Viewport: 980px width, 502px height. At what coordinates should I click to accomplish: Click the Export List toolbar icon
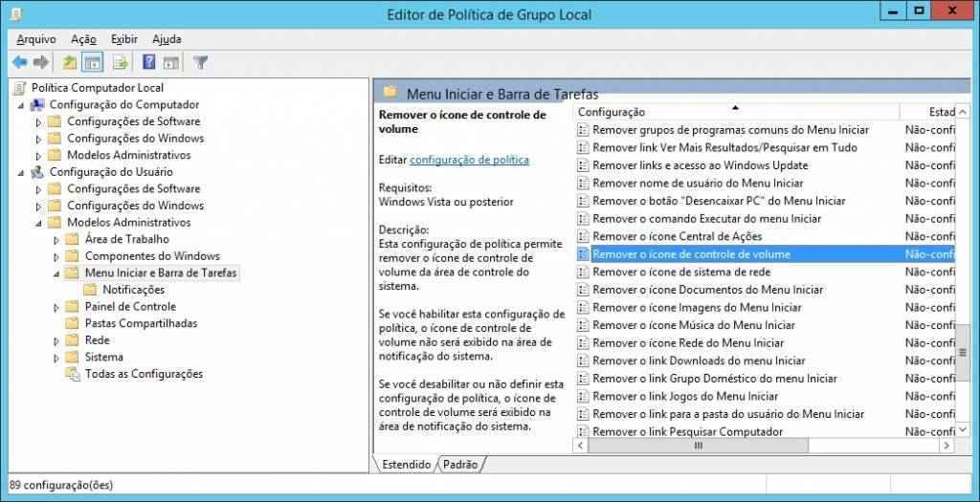(x=121, y=62)
